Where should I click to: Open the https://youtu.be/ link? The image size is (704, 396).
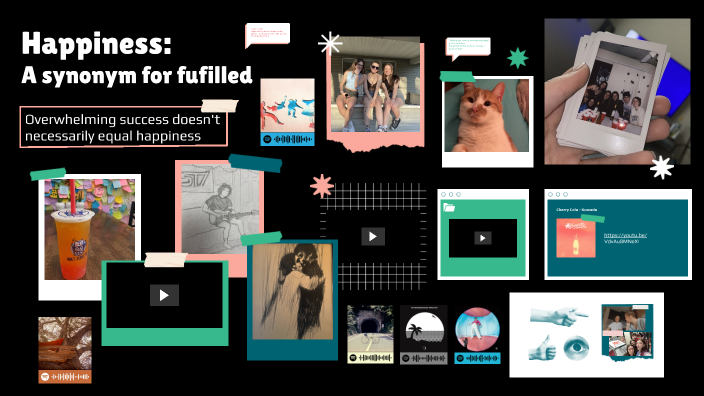point(625,238)
